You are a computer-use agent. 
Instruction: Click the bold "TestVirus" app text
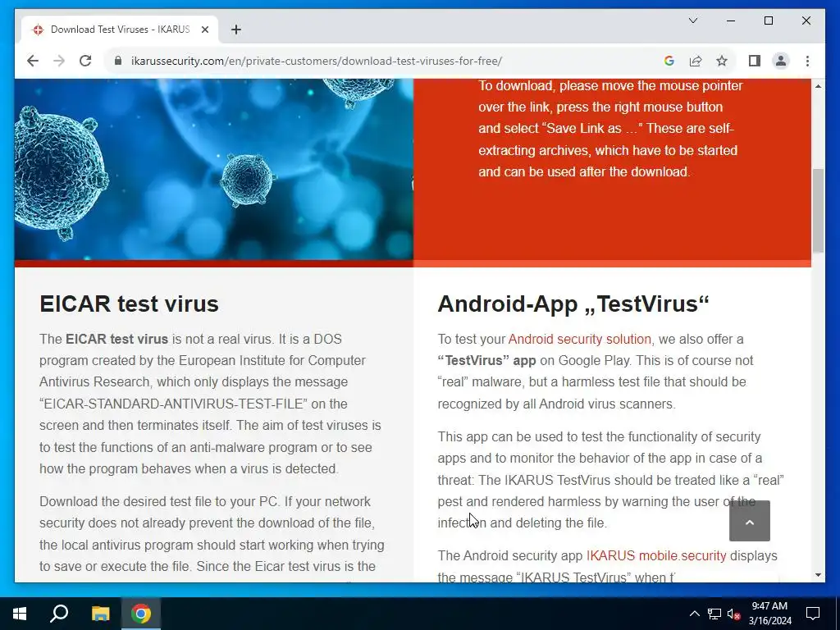pyautogui.click(x=486, y=361)
